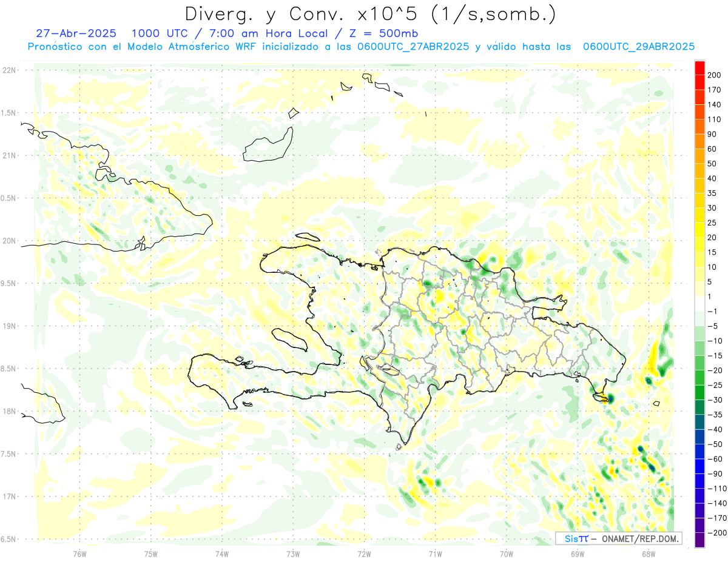Screen dimensions: 728x562
Task: Click the latitude label '6.5N'
Action: [x=9, y=540]
